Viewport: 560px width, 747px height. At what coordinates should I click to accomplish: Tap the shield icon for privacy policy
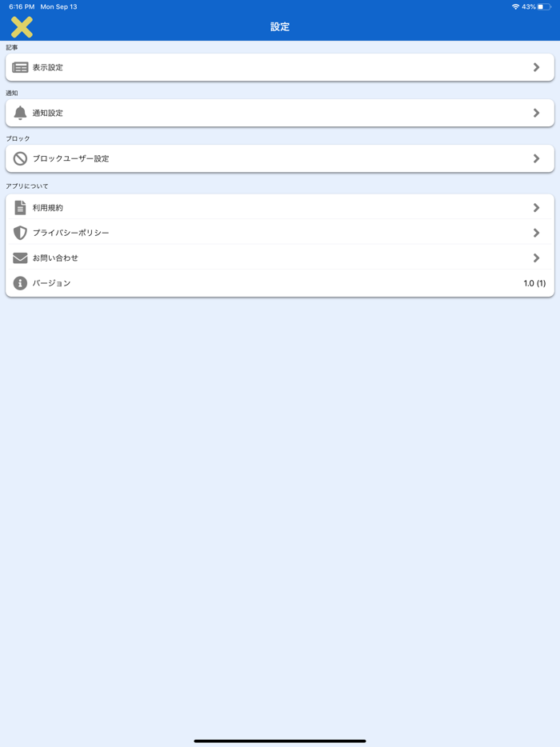pyautogui.click(x=20, y=233)
